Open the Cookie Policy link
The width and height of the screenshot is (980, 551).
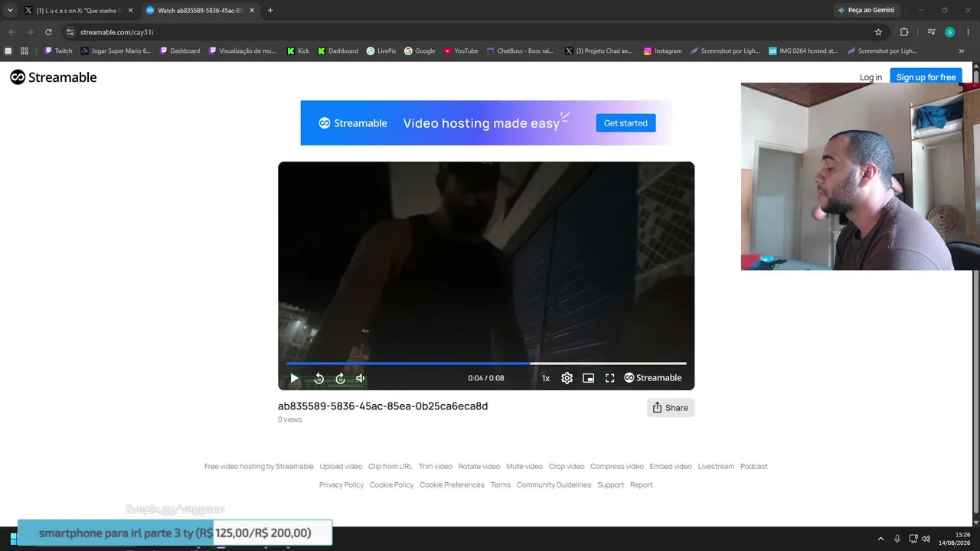pyautogui.click(x=392, y=484)
